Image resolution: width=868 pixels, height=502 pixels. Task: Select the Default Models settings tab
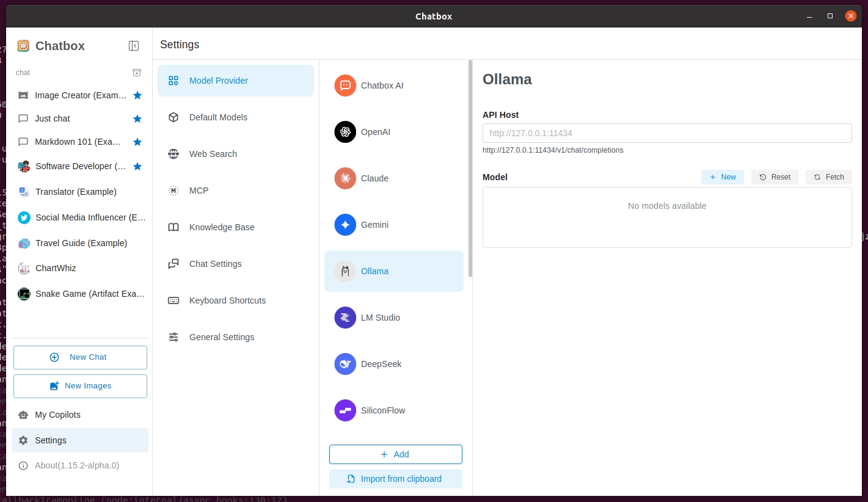[x=236, y=117]
